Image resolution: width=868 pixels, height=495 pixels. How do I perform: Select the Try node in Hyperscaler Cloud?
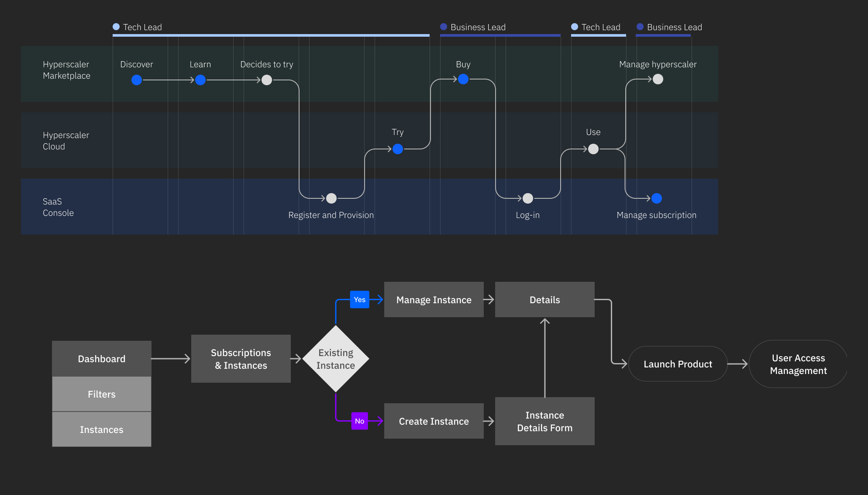coord(398,149)
